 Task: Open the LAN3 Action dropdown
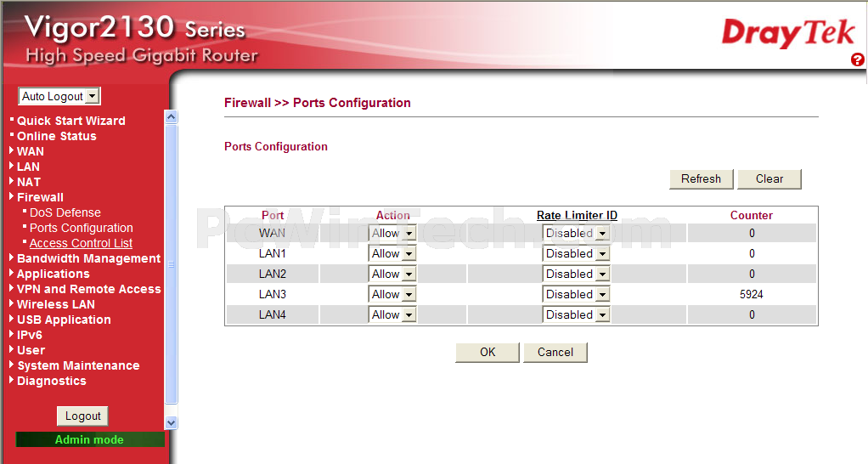coord(392,295)
